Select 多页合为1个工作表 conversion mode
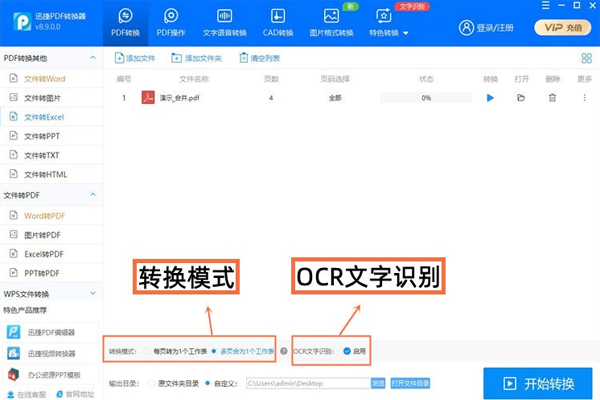Viewport: 600px width, 400px height. click(x=217, y=351)
